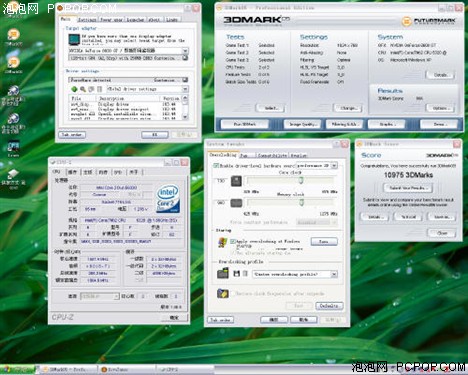
Task: Click the Test button in startup section
Action: (x=324, y=242)
